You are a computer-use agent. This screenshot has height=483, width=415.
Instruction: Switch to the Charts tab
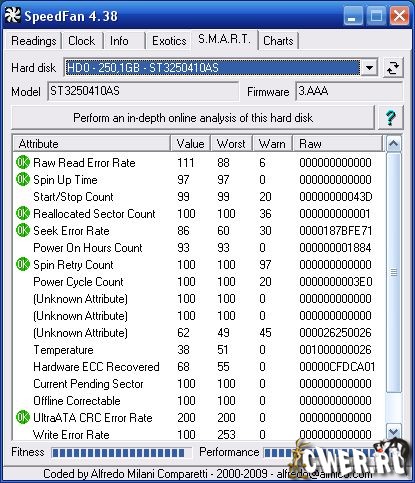[x=278, y=41]
